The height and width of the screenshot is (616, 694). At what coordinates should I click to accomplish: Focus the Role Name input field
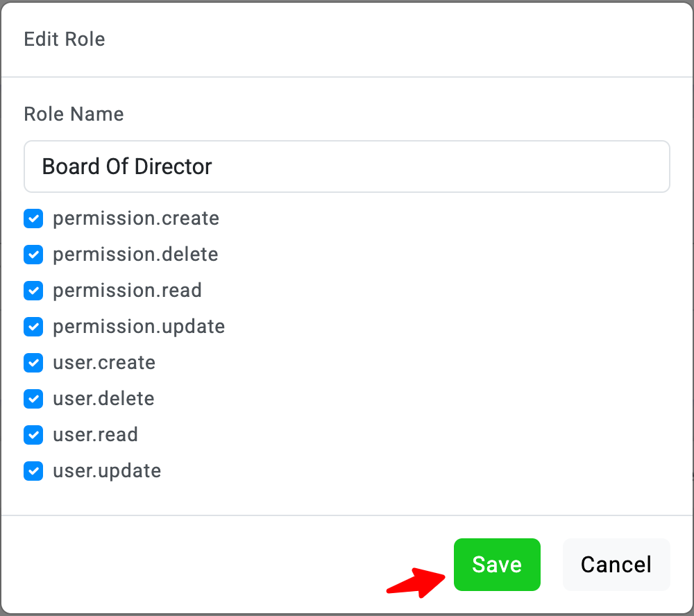coord(347,166)
